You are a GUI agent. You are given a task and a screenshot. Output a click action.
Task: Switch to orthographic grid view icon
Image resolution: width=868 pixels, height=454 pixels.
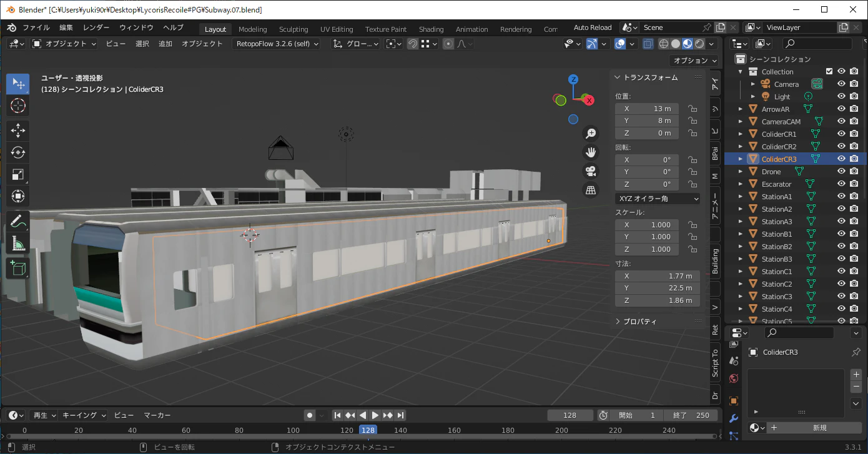coord(591,190)
